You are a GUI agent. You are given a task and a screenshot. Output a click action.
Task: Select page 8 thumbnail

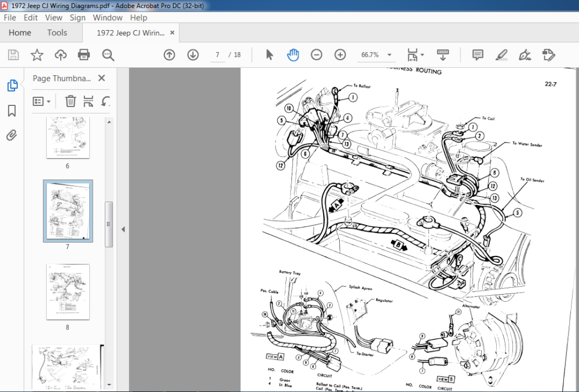pyautogui.click(x=68, y=292)
